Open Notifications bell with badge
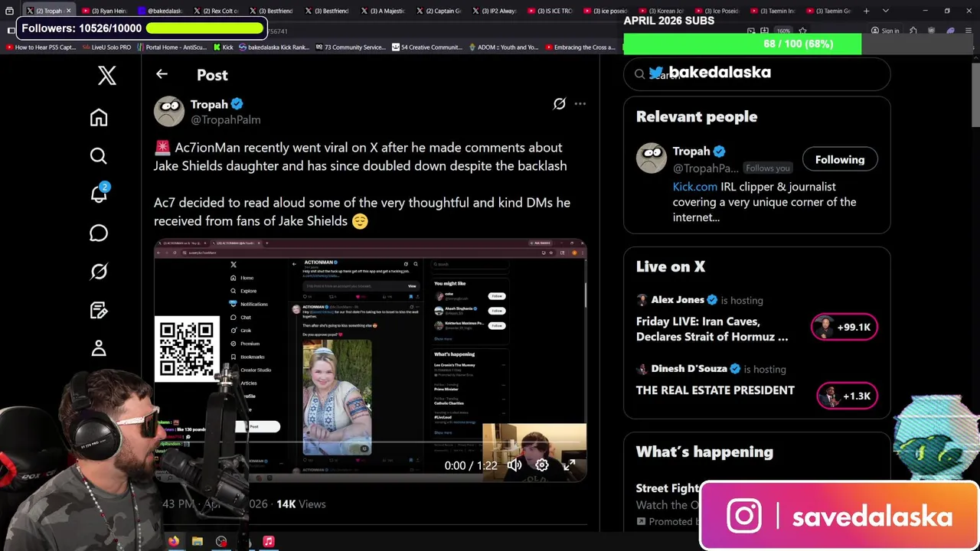The width and height of the screenshot is (980, 551). pyautogui.click(x=99, y=194)
